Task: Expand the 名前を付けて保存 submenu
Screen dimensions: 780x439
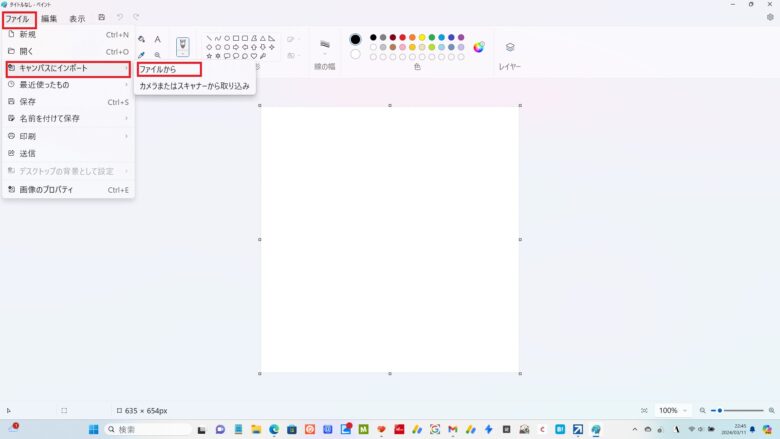Action: pos(67,118)
